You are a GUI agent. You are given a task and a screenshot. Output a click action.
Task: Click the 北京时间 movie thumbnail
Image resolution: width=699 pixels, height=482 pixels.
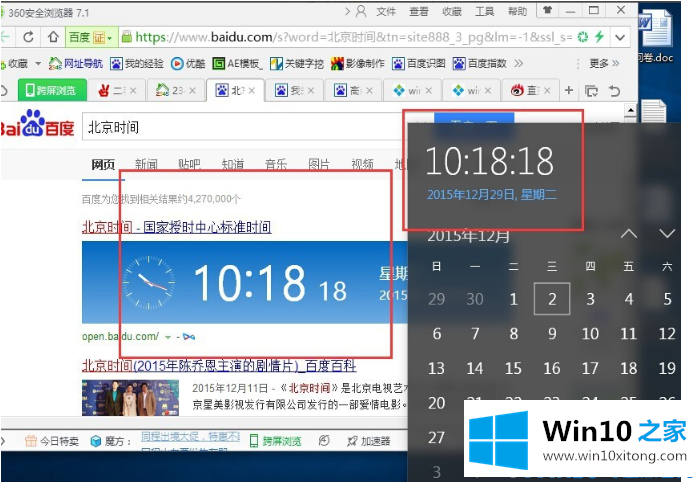click(130, 398)
